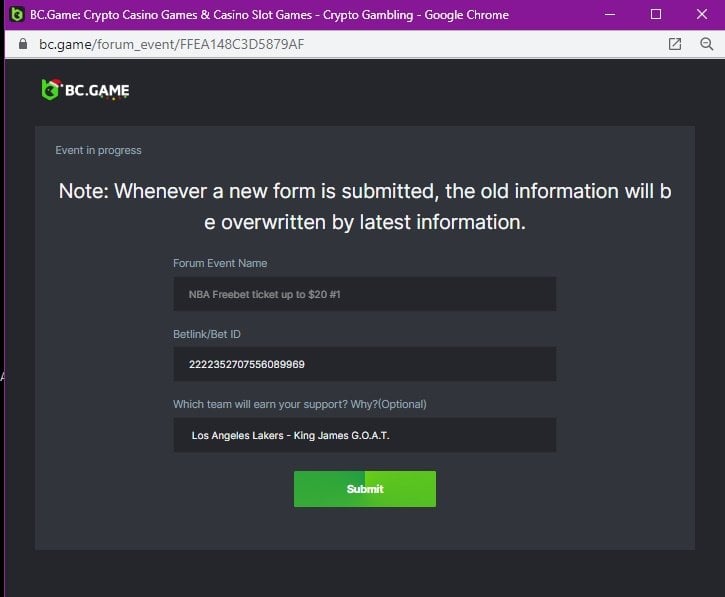The height and width of the screenshot is (597, 725).
Task: Click the window title text in title bar
Action: [270, 14]
